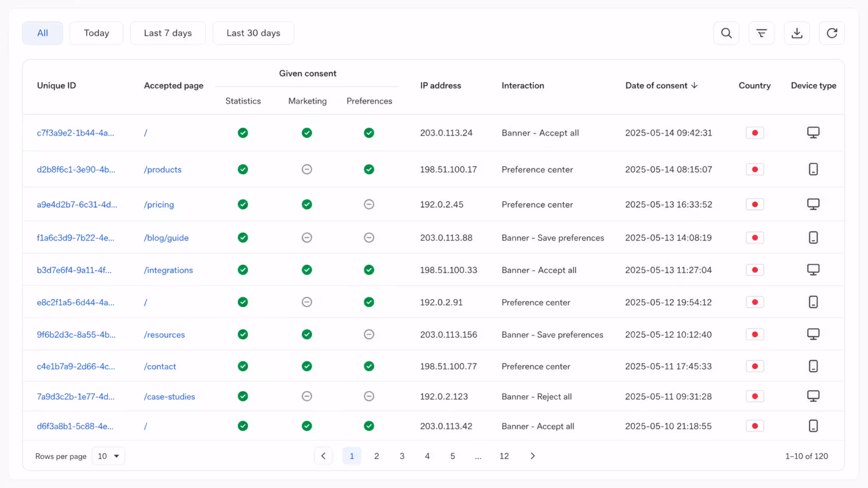Click Marketing denied icon in /products row
This screenshot has height=488, width=868.
coord(307,169)
